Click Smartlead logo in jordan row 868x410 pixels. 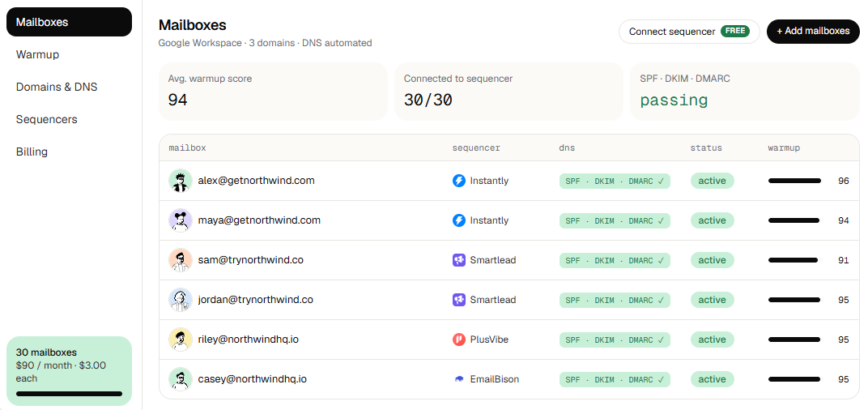(459, 300)
